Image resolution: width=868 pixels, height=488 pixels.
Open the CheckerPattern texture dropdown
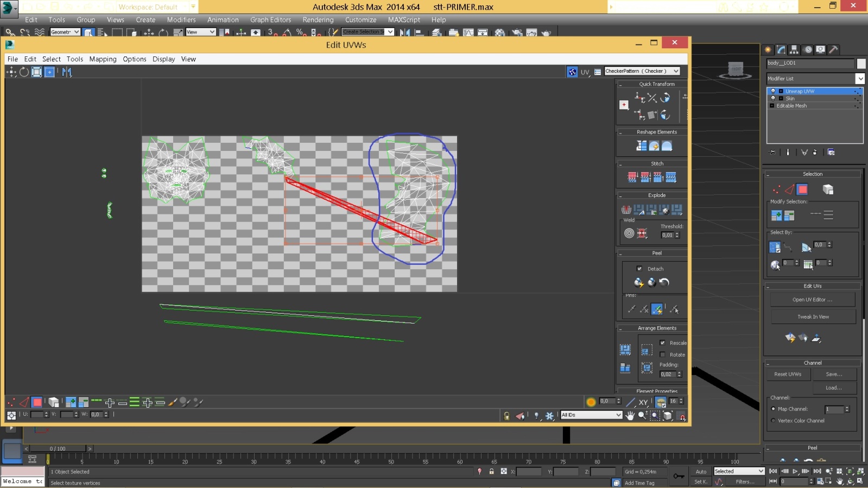coord(642,71)
